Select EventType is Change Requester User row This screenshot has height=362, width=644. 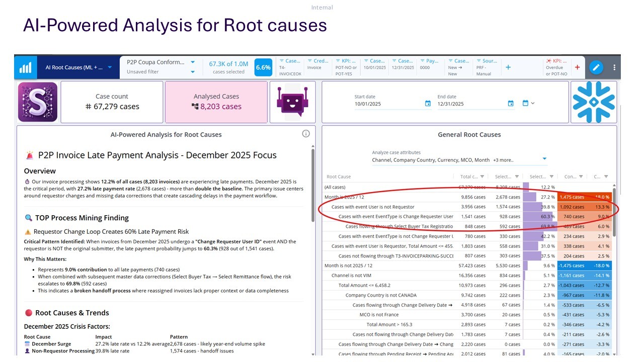click(x=467, y=217)
